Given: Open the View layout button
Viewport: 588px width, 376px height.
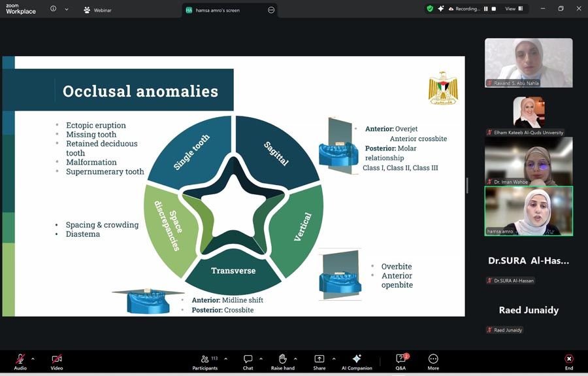Looking at the screenshot, I should [513, 9].
